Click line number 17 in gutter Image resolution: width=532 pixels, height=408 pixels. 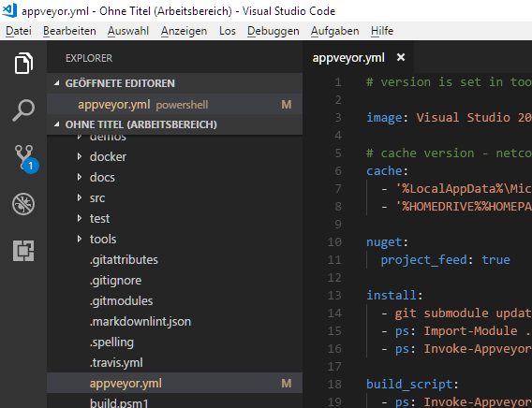tap(334, 366)
